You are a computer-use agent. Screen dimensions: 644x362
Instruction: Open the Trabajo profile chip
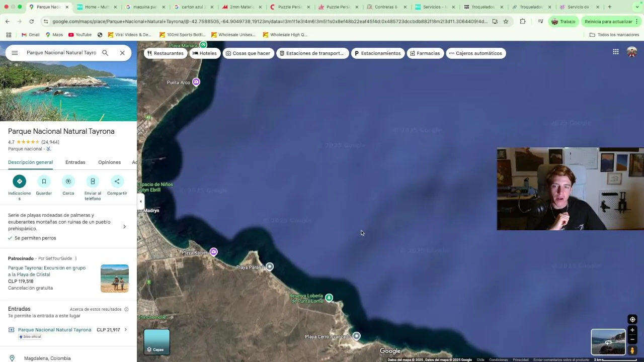[563, 22]
